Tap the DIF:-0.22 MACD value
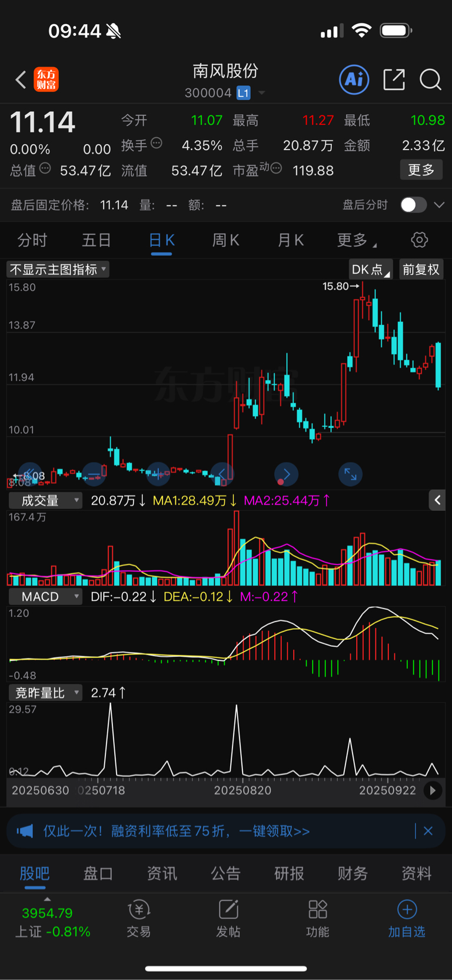The image size is (452, 980). [124, 597]
